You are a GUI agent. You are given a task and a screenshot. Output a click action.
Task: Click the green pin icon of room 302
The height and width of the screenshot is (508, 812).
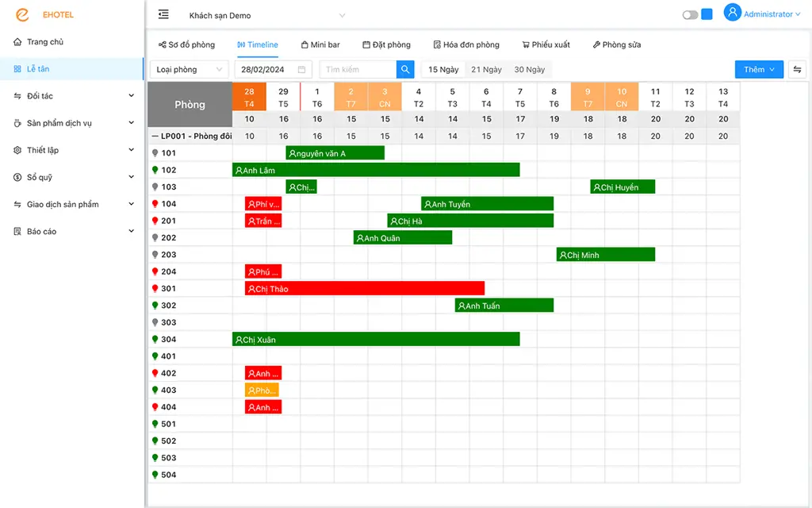coord(155,306)
